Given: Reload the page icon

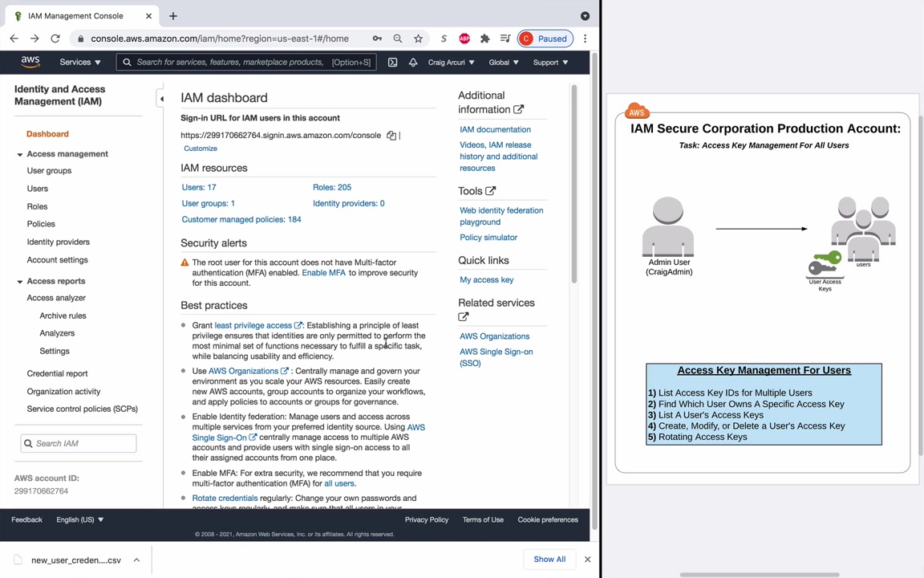Looking at the screenshot, I should (x=55, y=39).
